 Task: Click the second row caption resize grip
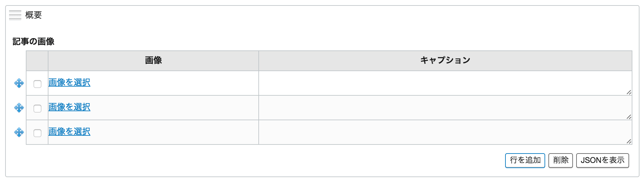[628, 117]
